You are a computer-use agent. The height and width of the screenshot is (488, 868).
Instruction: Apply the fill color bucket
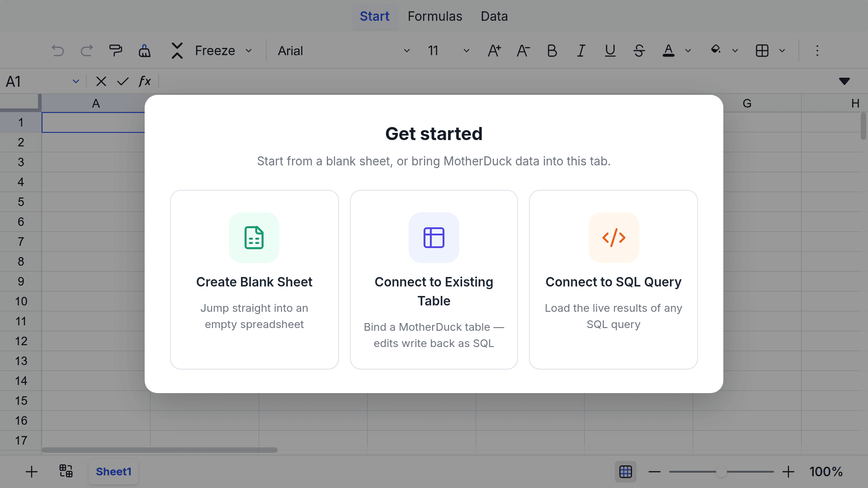pyautogui.click(x=716, y=50)
